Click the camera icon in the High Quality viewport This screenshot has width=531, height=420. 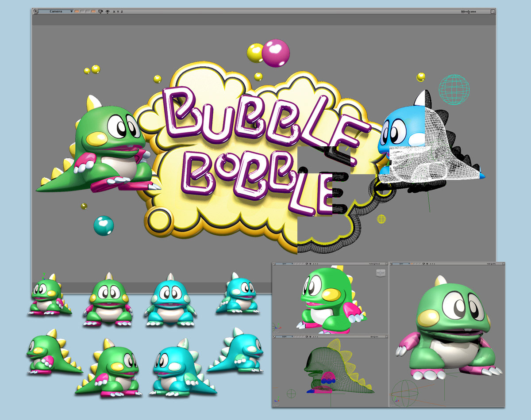[423, 263]
